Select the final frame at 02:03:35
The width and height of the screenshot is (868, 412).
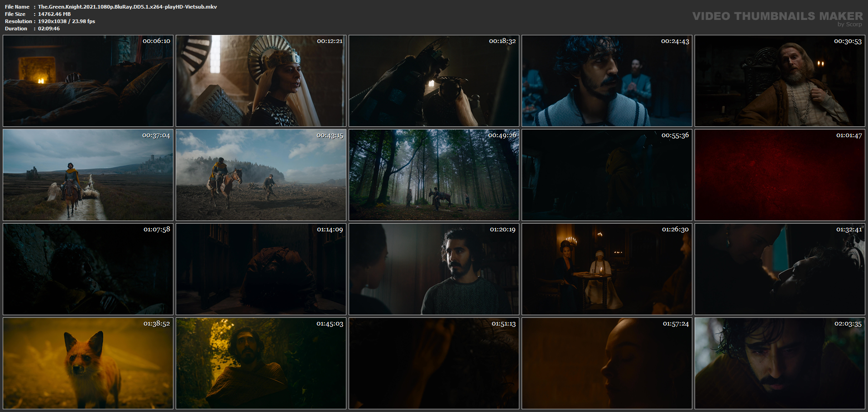click(780, 364)
